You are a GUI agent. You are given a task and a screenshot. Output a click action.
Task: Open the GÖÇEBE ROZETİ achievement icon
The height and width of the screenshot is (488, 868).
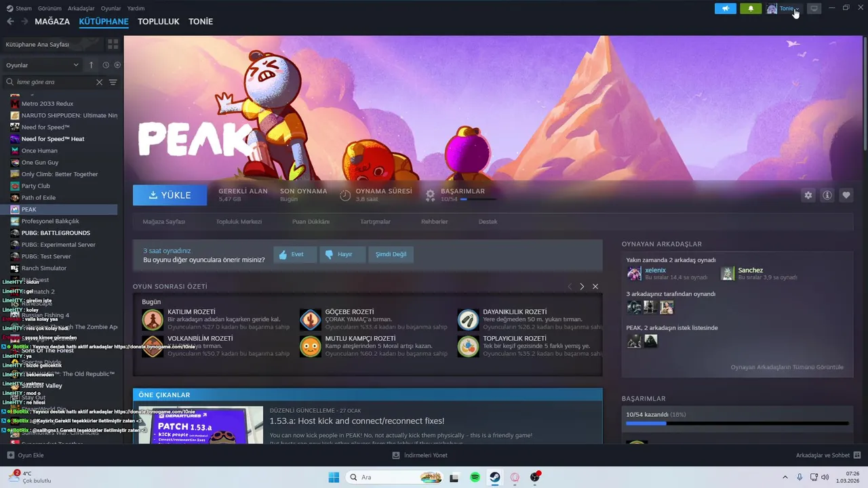310,319
